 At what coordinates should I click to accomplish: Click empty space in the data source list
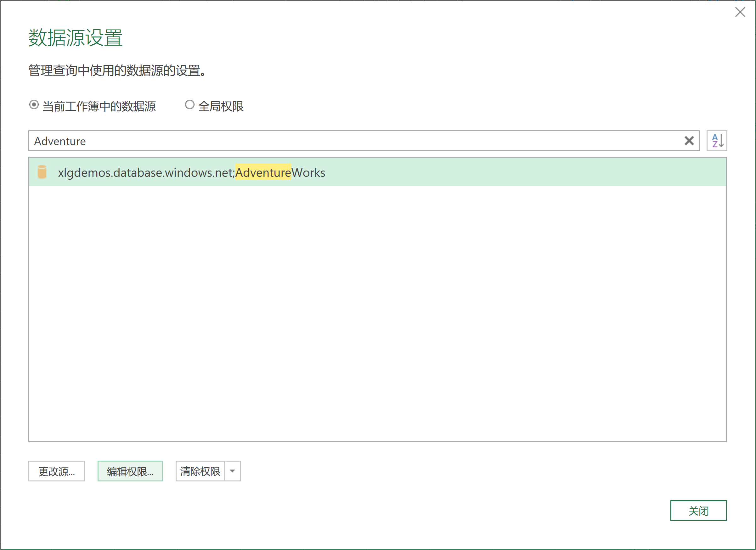pyautogui.click(x=377, y=313)
